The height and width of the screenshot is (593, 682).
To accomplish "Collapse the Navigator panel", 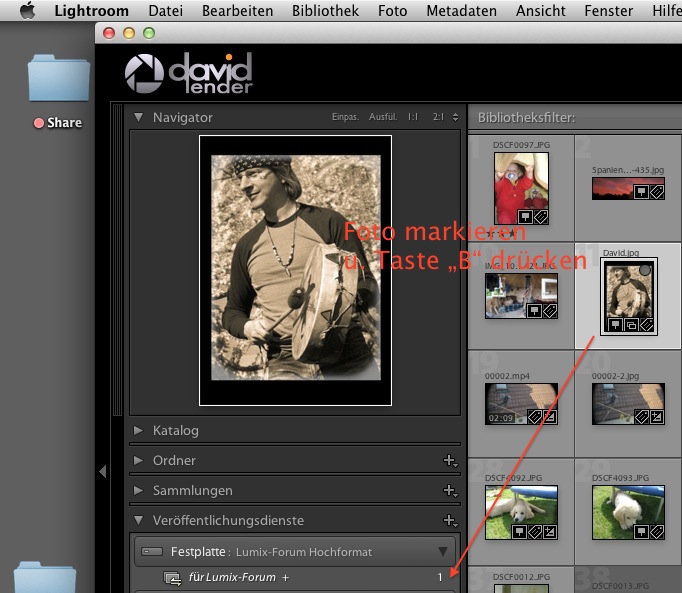I will pyautogui.click(x=139, y=117).
